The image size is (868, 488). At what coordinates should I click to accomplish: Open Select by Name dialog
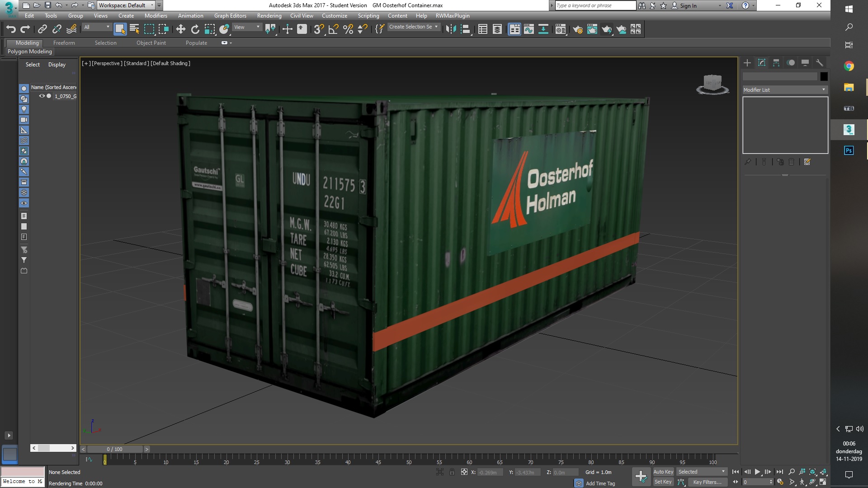point(134,29)
